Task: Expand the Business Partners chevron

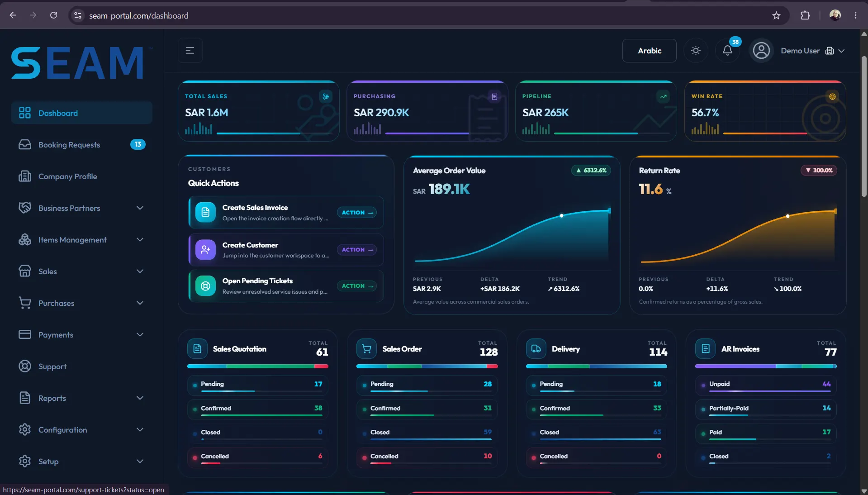Action: (140, 208)
